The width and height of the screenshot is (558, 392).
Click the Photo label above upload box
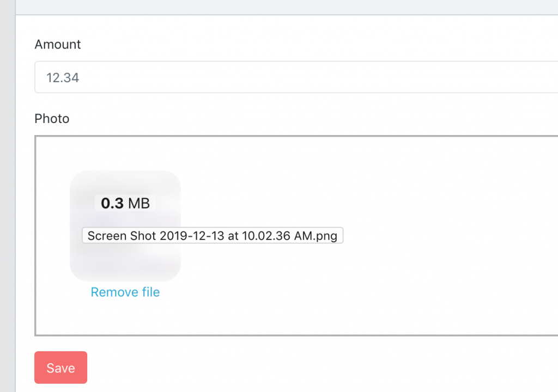52,119
